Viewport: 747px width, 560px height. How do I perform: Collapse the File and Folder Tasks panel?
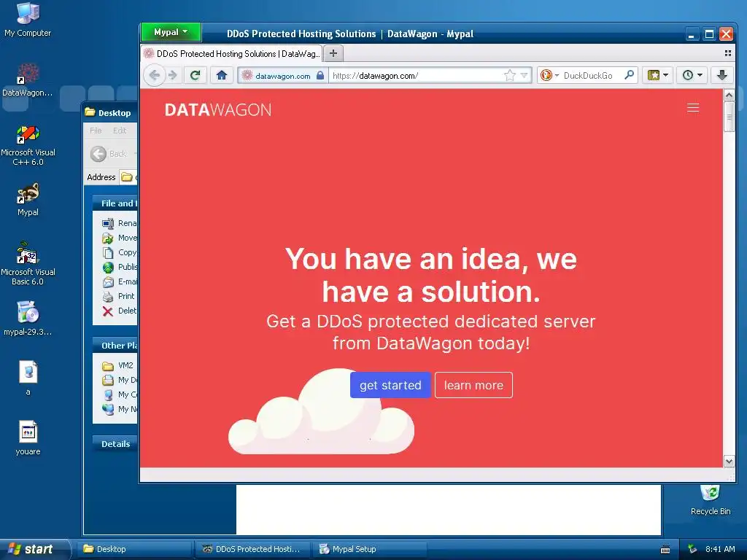pyautogui.click(x=115, y=203)
